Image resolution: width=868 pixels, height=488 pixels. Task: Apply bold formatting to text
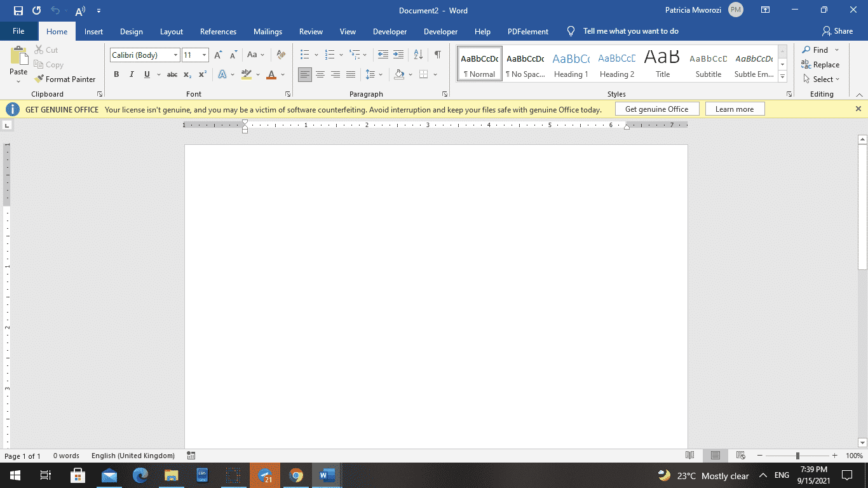(116, 74)
